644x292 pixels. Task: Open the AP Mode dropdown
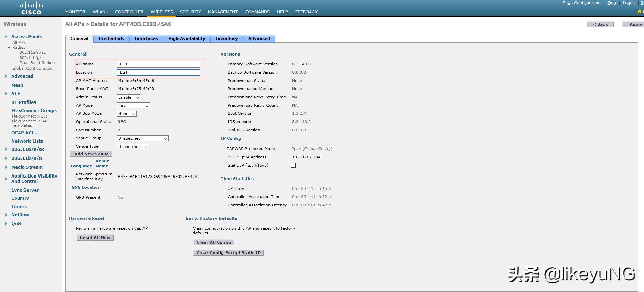pos(133,106)
